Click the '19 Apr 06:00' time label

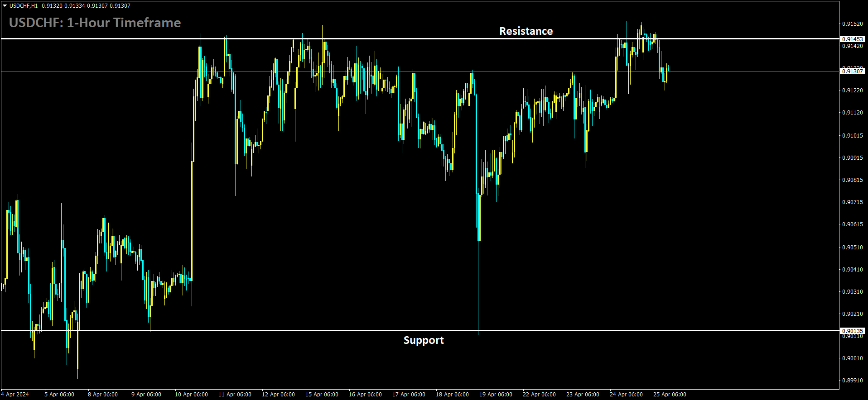496,395
